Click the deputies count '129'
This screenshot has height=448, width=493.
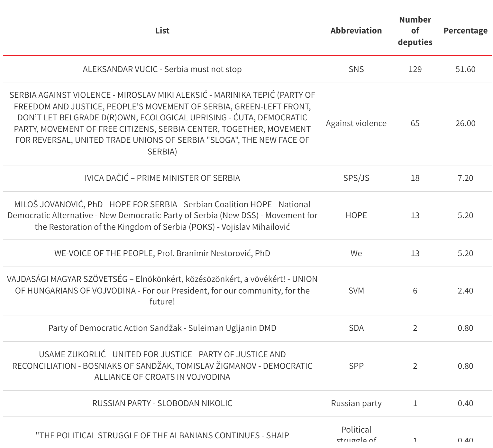point(415,69)
